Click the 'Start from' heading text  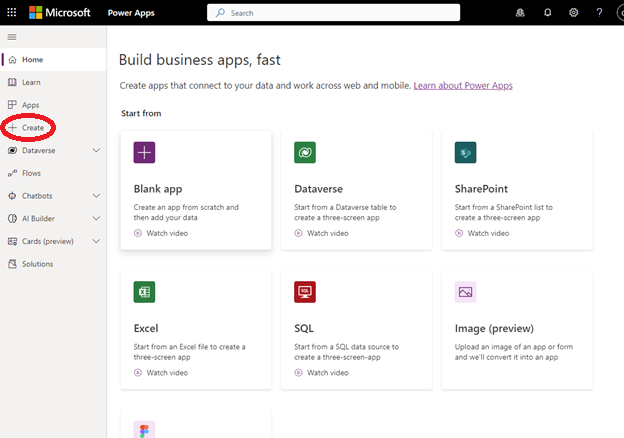tap(141, 113)
